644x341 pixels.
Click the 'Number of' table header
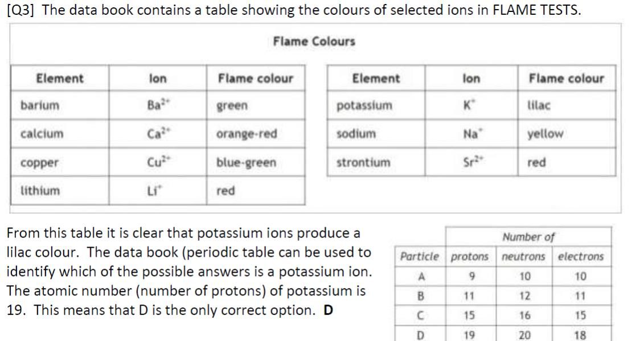tap(528, 237)
